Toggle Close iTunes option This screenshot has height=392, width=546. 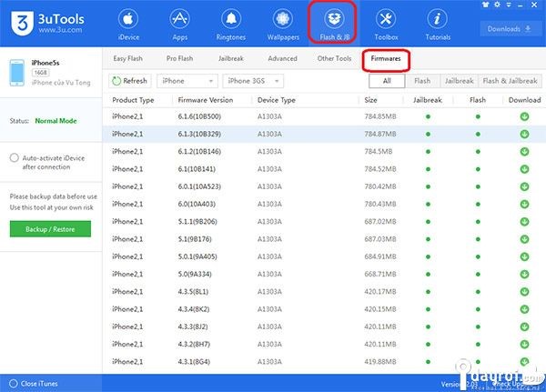(x=11, y=384)
